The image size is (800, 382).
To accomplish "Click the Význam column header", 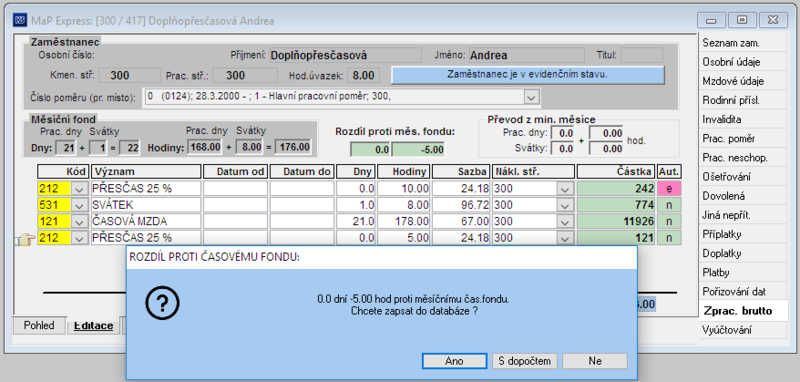I will coord(146,171).
